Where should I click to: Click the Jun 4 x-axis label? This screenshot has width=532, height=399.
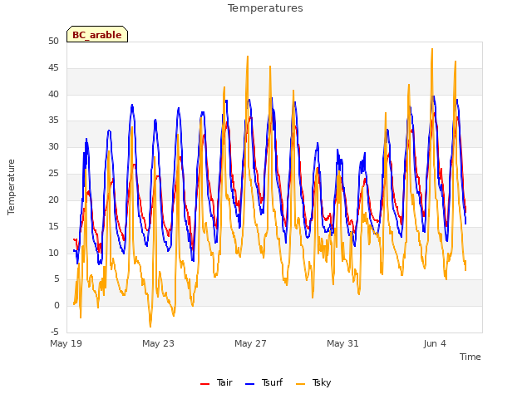click(x=435, y=343)
